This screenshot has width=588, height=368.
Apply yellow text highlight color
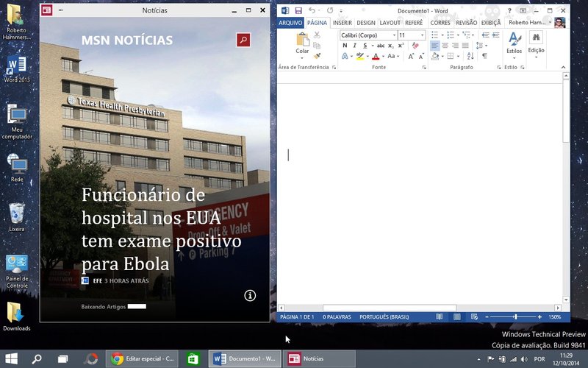click(360, 56)
